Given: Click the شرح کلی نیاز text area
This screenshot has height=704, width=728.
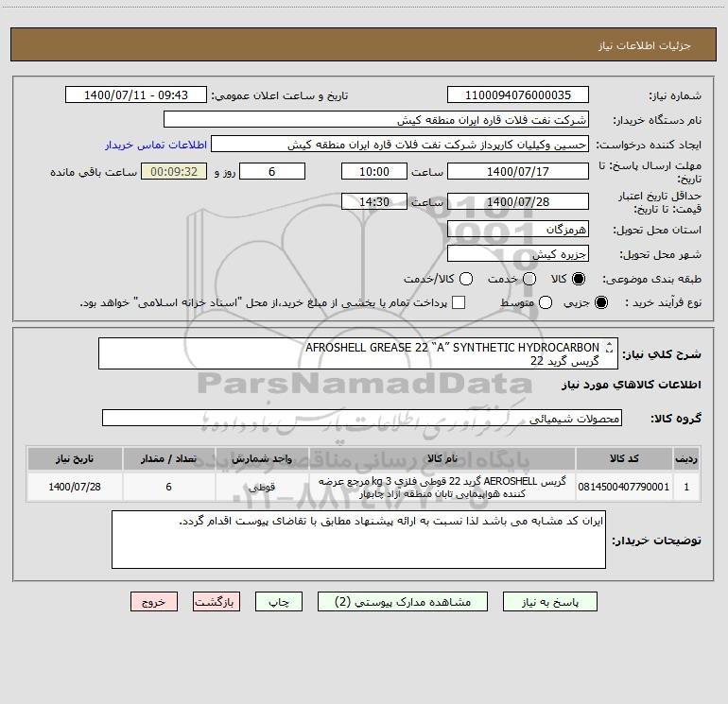Looking at the screenshot, I should (358, 353).
